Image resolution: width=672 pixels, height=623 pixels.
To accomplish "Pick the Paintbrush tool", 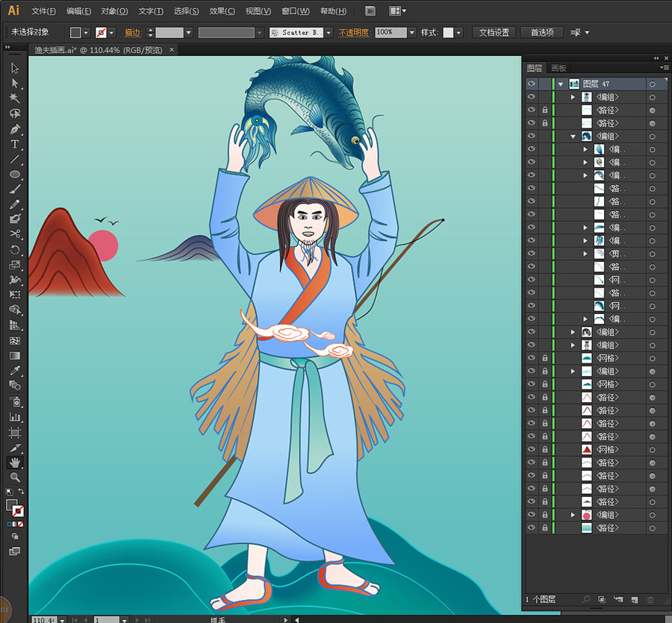I will pos(15,189).
